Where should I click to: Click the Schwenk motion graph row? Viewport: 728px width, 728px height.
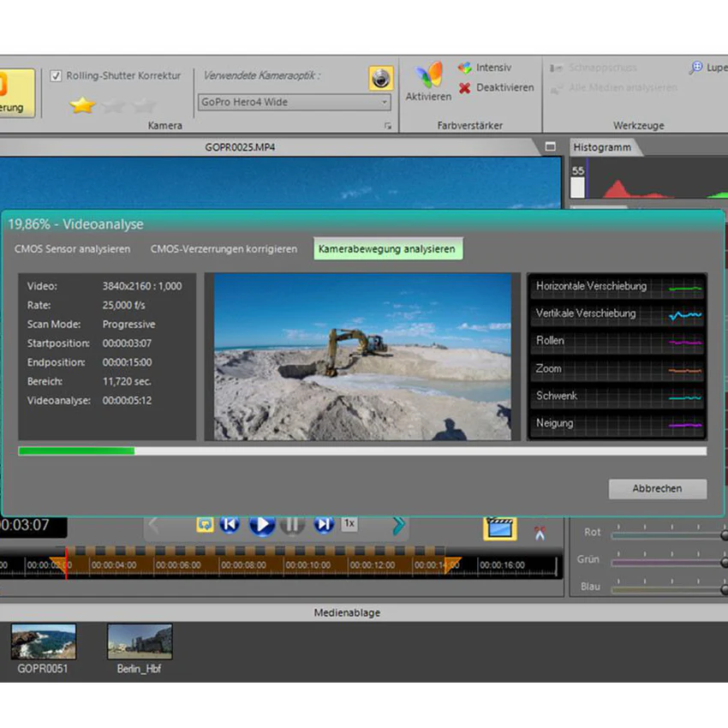[618, 396]
